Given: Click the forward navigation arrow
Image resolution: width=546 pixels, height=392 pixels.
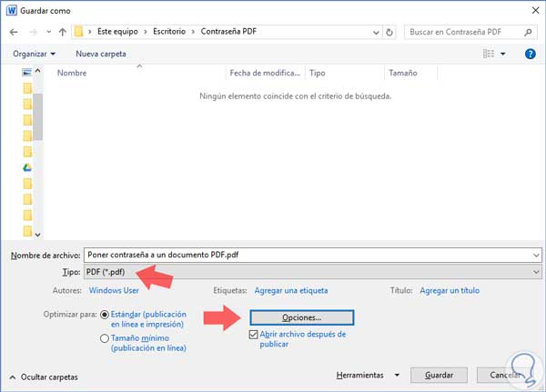Looking at the screenshot, I should (34, 33).
